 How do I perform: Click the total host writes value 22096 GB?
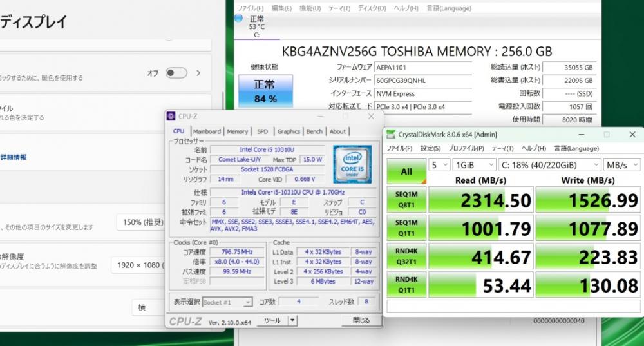[x=569, y=81]
